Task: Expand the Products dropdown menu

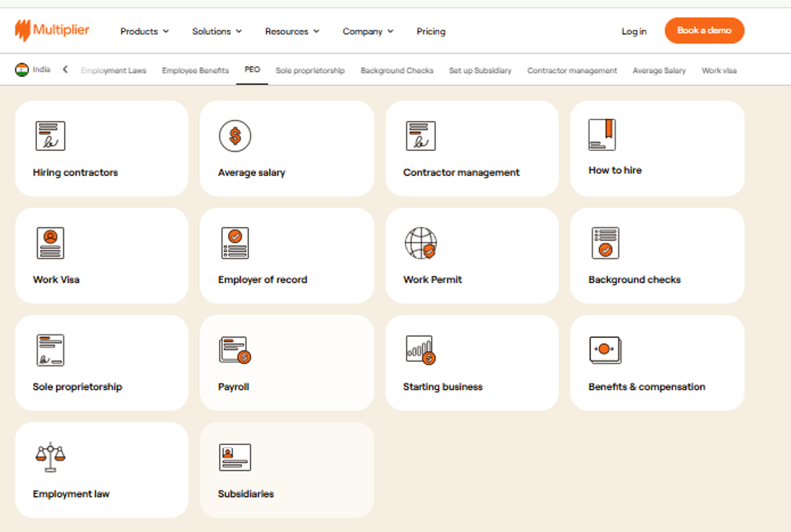Action: click(144, 31)
